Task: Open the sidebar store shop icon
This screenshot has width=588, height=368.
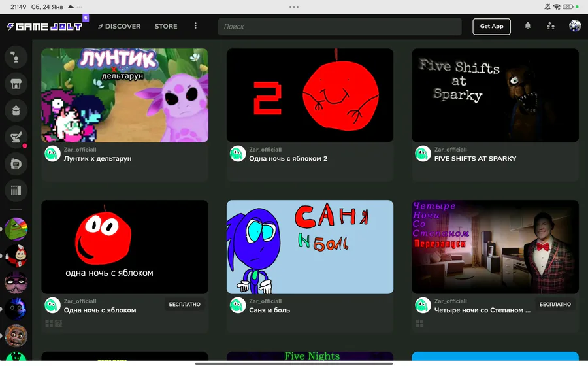Action: point(16,84)
